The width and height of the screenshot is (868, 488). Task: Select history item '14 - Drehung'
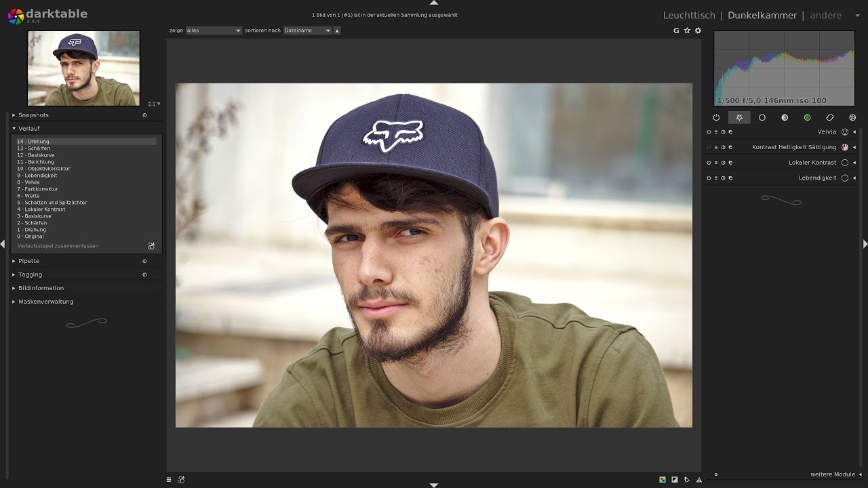point(87,142)
